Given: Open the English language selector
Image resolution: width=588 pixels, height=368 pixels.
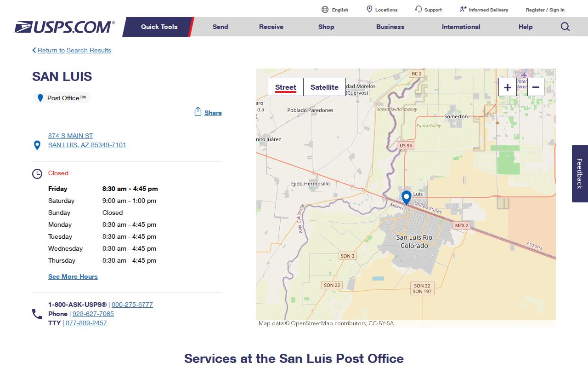Looking at the screenshot, I should (340, 10).
